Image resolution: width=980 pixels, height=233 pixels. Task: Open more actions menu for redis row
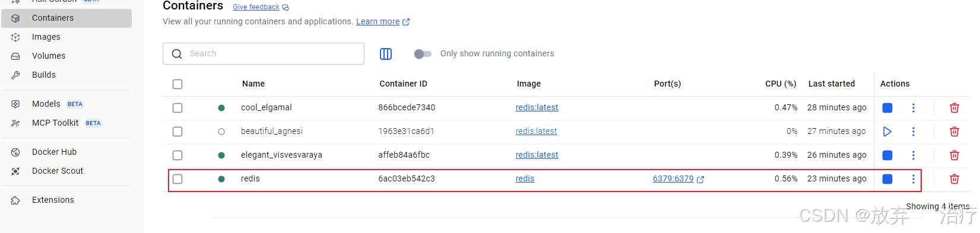tap(914, 179)
